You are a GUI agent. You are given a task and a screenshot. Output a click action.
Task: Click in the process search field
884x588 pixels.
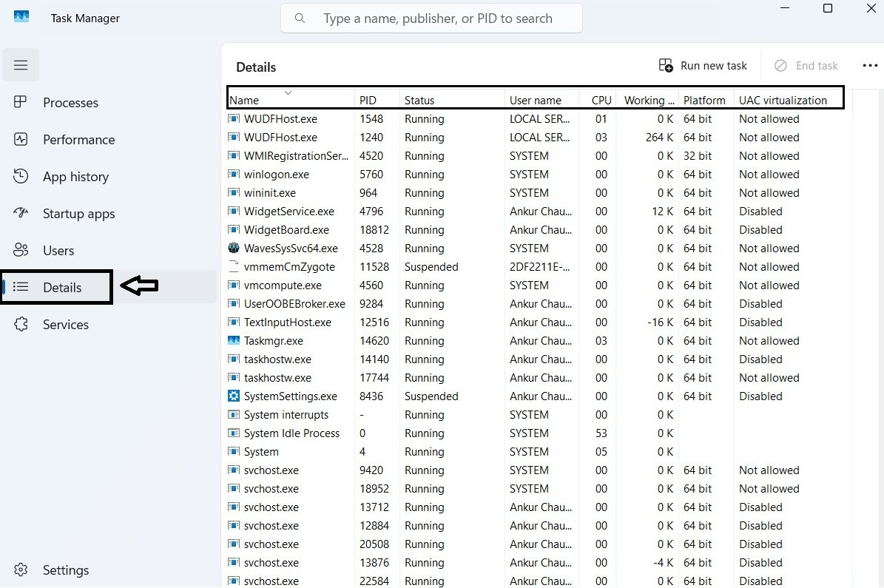pyautogui.click(x=431, y=18)
